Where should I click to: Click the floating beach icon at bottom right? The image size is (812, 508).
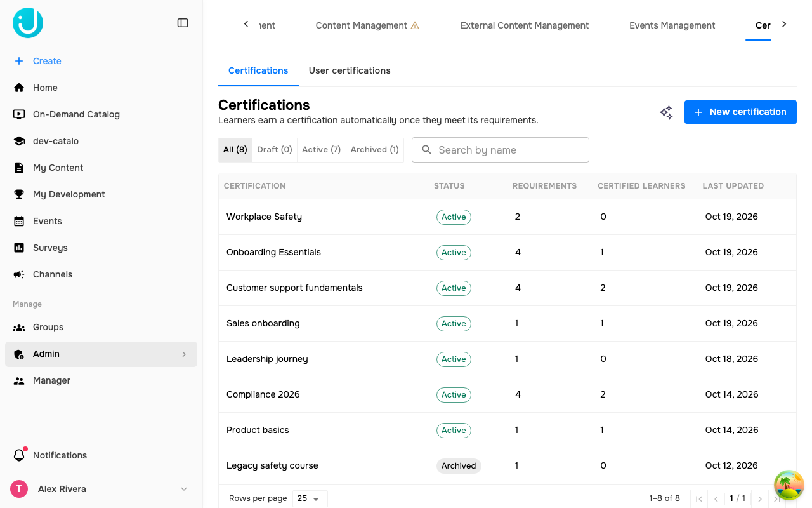(x=789, y=485)
